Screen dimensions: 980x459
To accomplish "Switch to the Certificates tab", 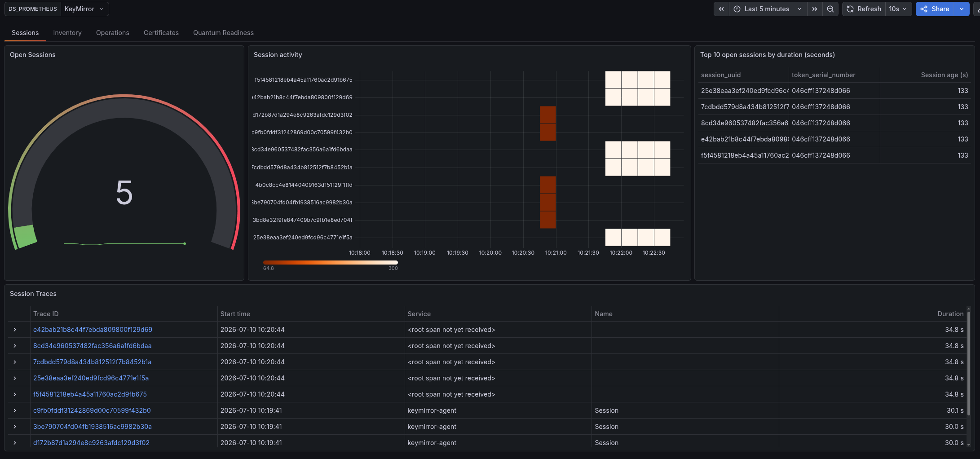I will coord(161,33).
